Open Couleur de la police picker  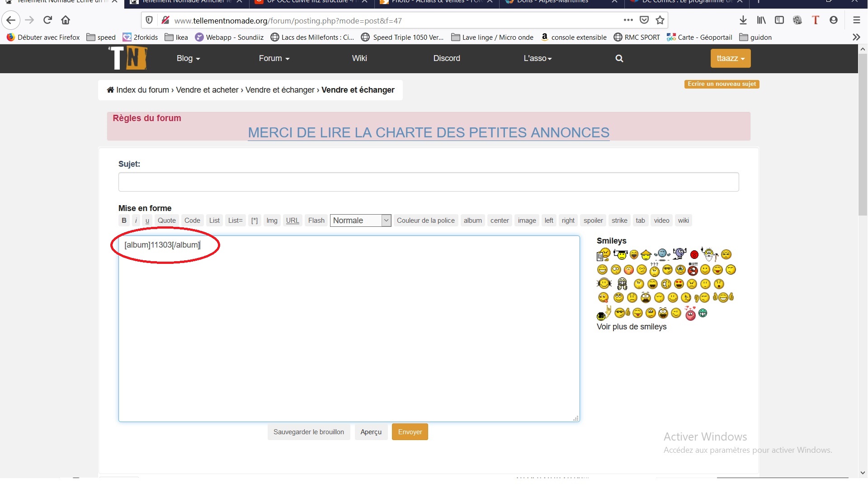click(x=425, y=221)
